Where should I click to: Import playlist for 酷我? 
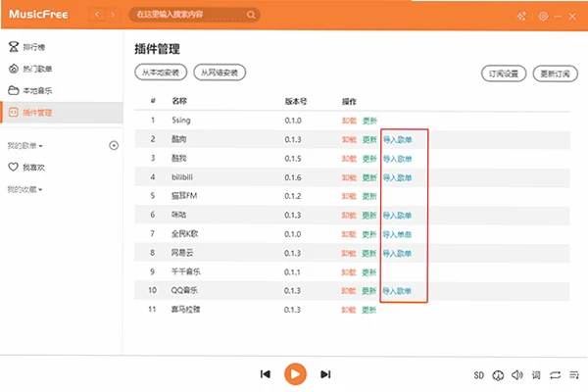coord(398,159)
